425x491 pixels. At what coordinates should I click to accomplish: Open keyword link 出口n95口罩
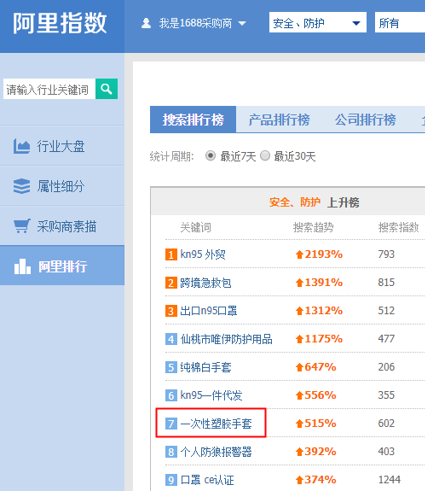click(209, 311)
